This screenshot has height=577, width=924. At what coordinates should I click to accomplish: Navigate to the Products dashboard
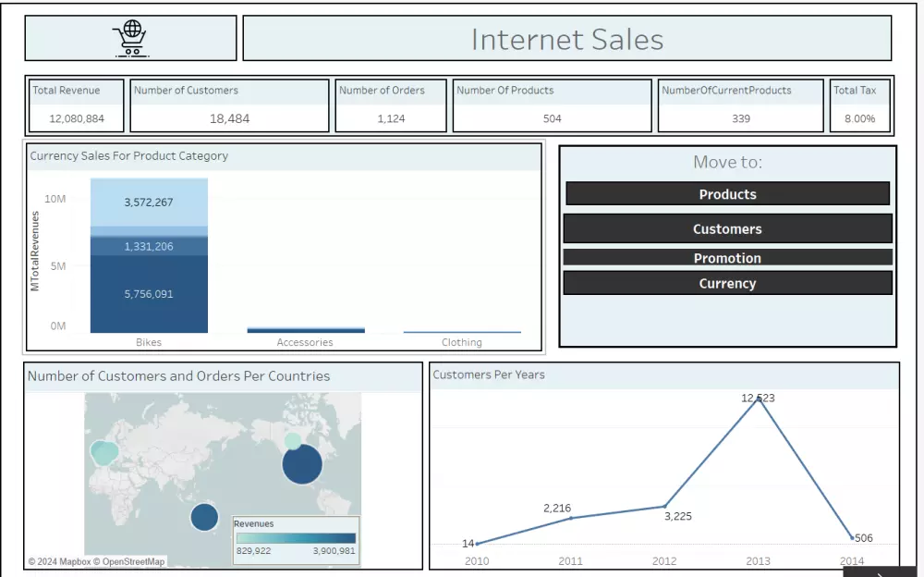(727, 194)
